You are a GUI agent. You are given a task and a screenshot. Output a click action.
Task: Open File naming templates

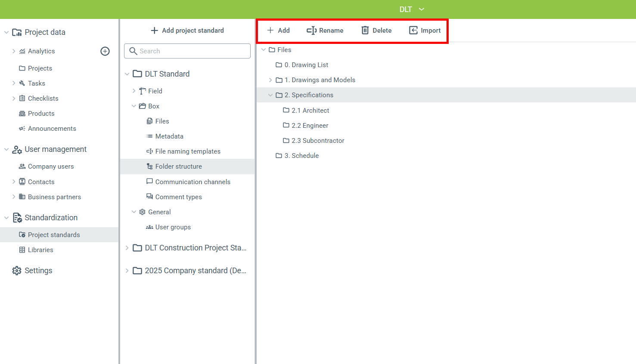coord(187,151)
